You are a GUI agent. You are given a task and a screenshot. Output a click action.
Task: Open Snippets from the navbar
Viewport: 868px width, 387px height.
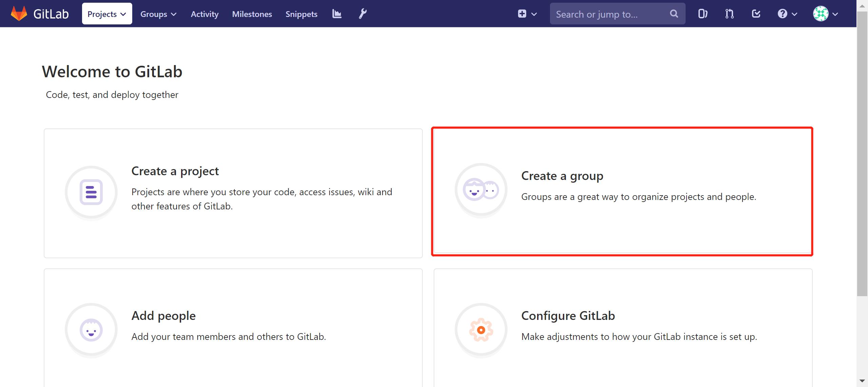point(301,14)
